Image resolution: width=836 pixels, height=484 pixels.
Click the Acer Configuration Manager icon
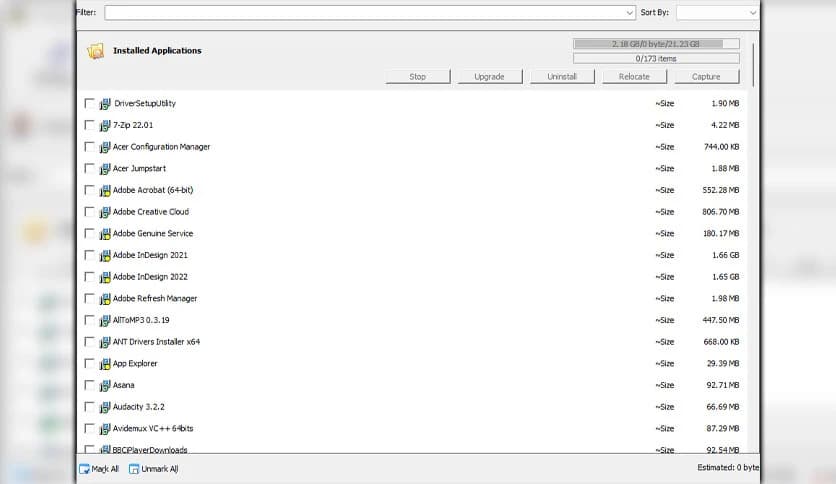coord(105,147)
